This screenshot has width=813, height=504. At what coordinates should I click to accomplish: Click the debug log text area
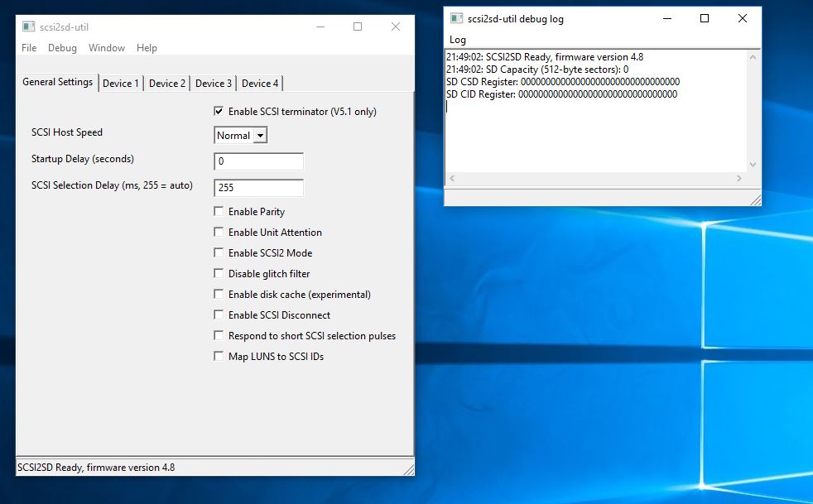[x=596, y=110]
